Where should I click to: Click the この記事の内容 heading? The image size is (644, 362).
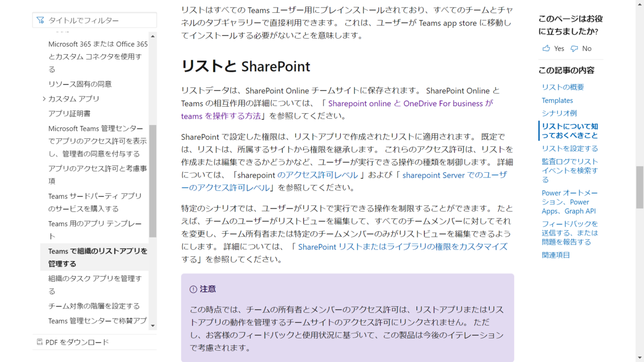(566, 70)
